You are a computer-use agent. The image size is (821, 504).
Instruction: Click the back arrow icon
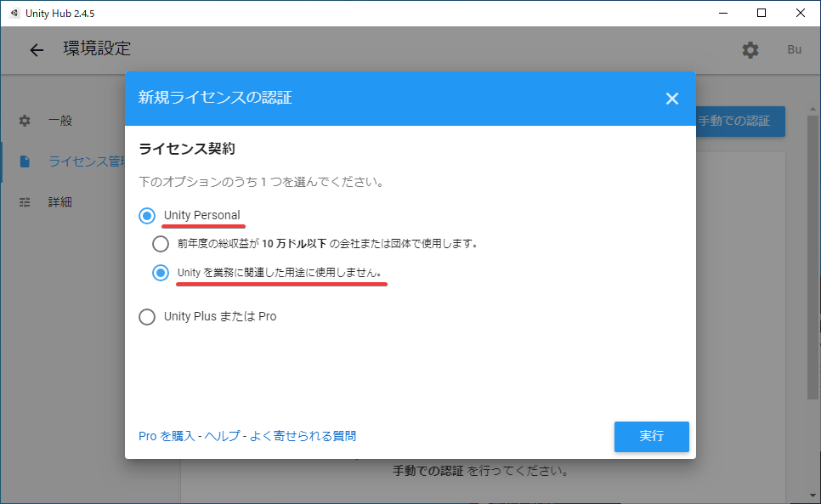click(x=36, y=50)
